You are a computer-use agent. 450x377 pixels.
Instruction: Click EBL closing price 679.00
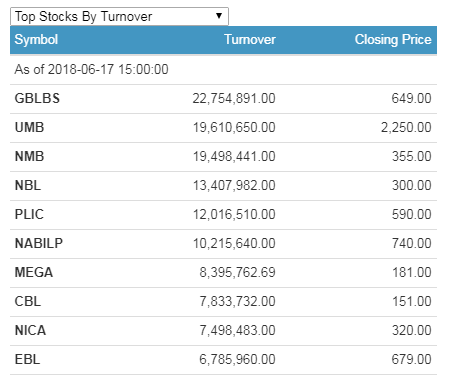411,360
